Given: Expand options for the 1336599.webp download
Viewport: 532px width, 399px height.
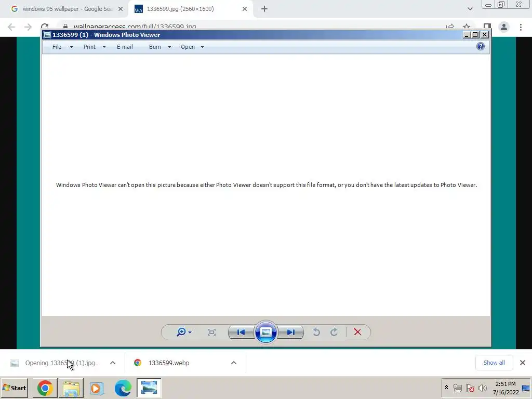Looking at the screenshot, I should 234,363.
